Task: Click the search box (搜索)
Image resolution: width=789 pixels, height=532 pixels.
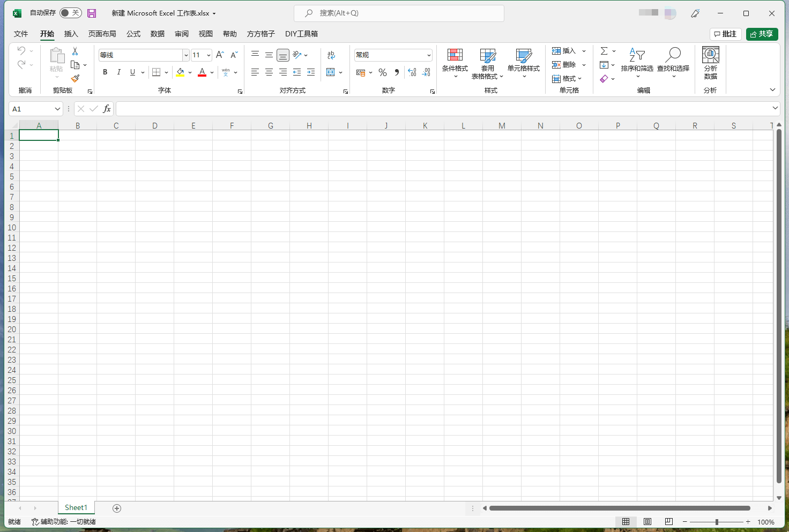Action: tap(399, 13)
